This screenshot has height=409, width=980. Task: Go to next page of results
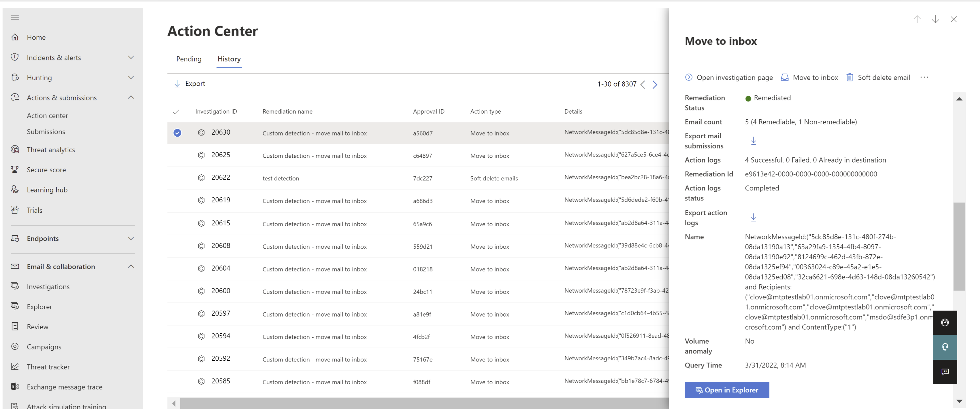655,85
